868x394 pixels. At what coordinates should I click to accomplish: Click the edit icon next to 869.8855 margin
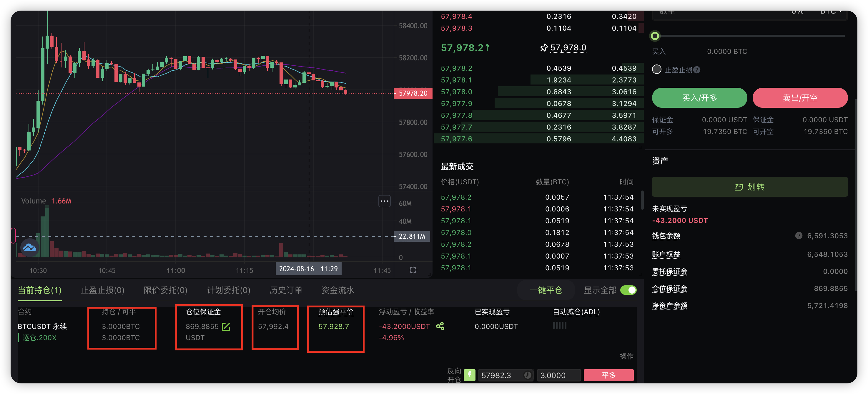click(226, 327)
